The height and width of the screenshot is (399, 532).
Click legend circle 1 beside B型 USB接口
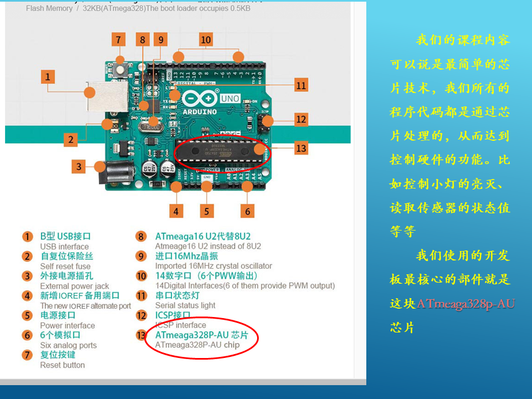(x=28, y=237)
